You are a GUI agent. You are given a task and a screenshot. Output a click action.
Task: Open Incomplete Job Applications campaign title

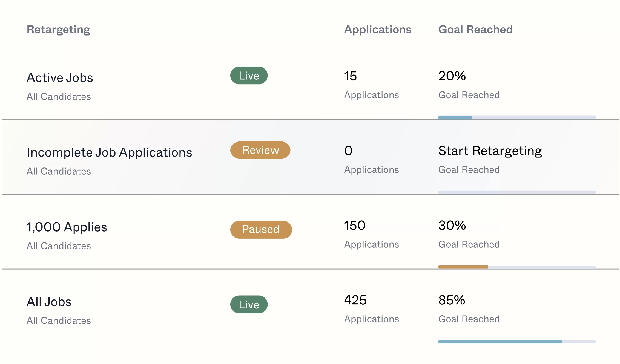click(109, 152)
